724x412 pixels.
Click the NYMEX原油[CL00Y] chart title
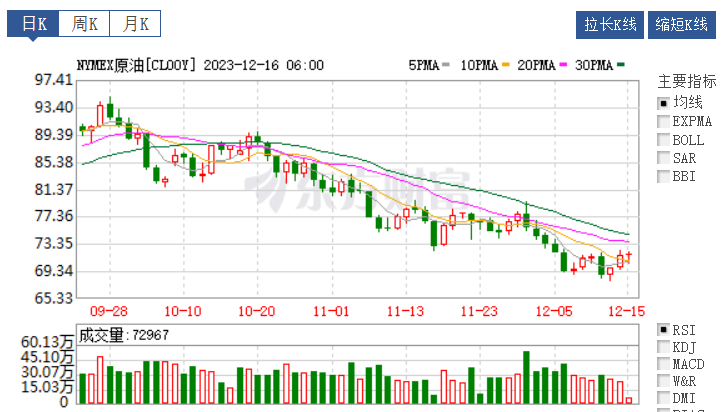click(137, 65)
